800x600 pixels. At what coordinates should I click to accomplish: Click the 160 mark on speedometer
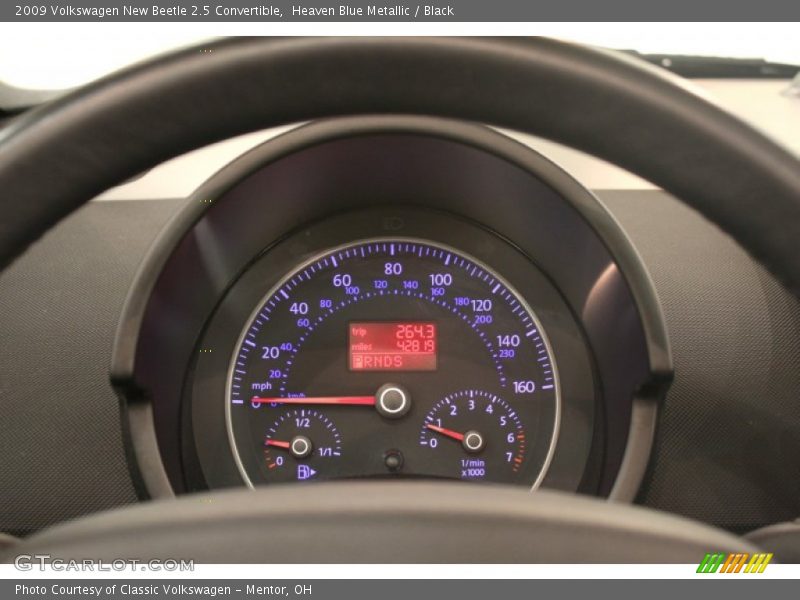(523, 387)
